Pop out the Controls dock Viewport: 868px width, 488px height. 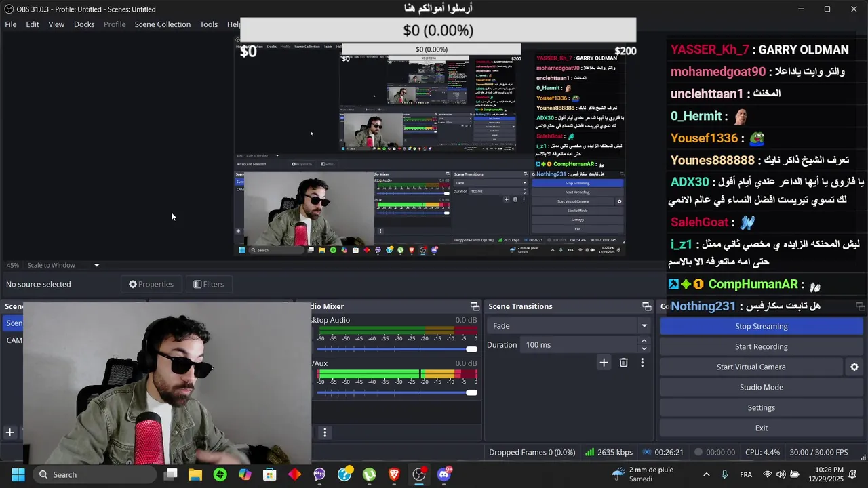pos(861,306)
